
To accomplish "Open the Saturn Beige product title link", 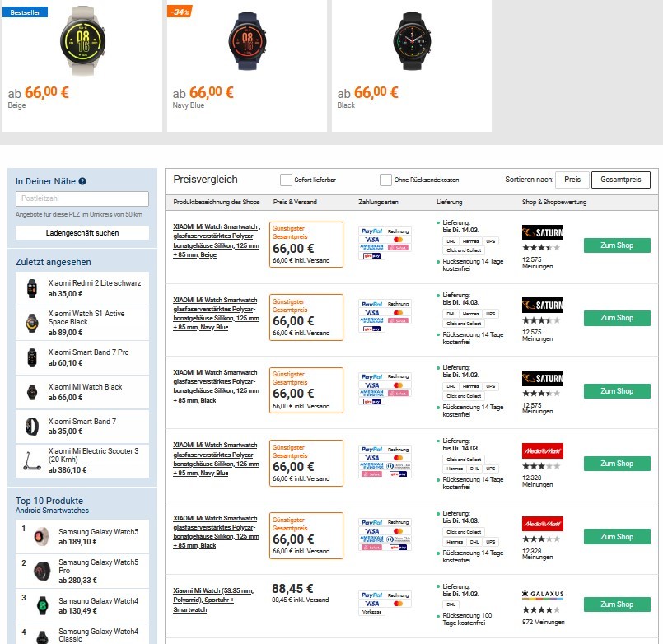I will [x=217, y=240].
